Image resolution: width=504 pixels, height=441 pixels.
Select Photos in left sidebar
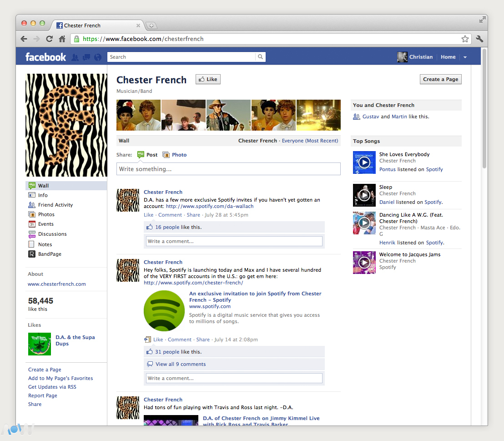tap(46, 214)
